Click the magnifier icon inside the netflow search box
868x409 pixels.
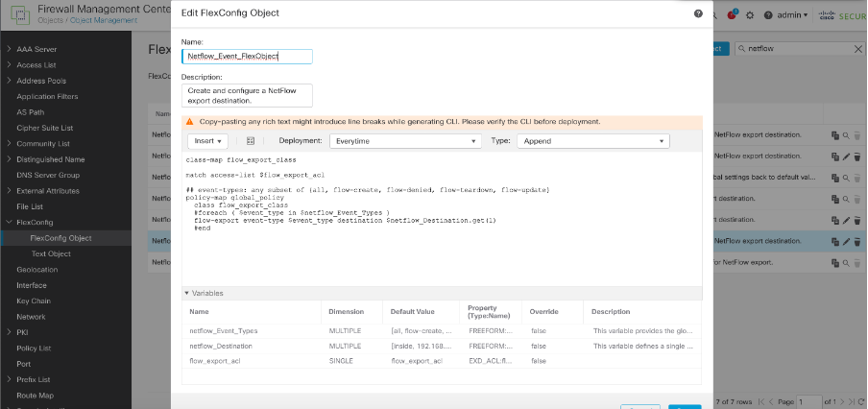point(742,49)
